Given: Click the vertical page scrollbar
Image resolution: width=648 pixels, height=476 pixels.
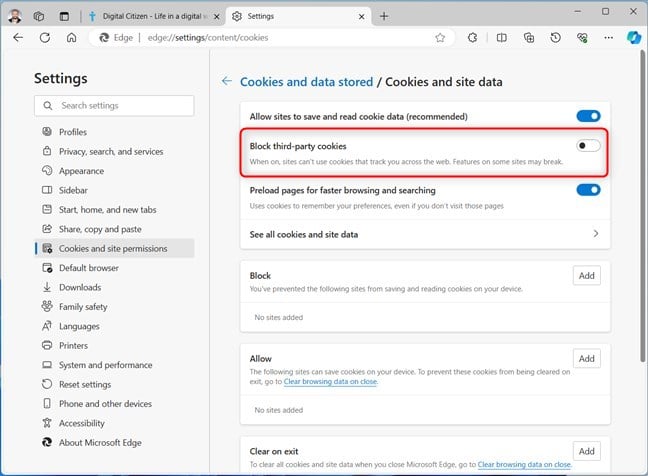Looking at the screenshot, I should tap(643, 207).
